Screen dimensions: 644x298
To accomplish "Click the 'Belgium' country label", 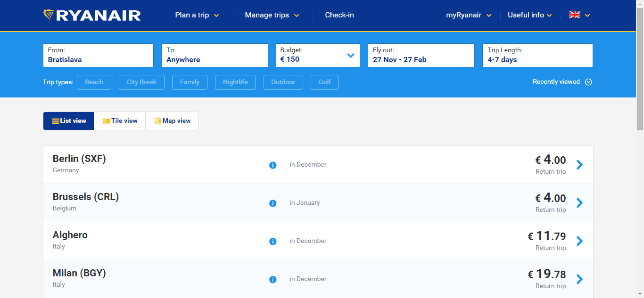I will click(65, 209).
